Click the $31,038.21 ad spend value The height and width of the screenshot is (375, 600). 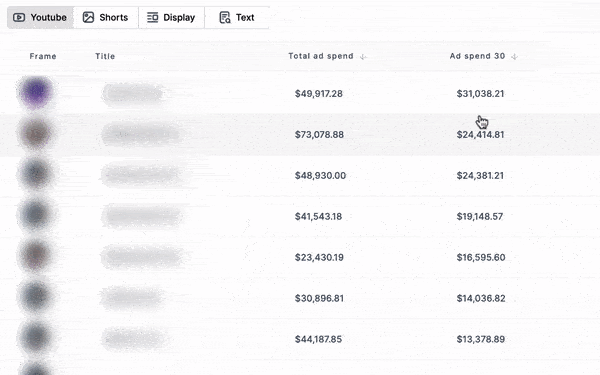[480, 94]
